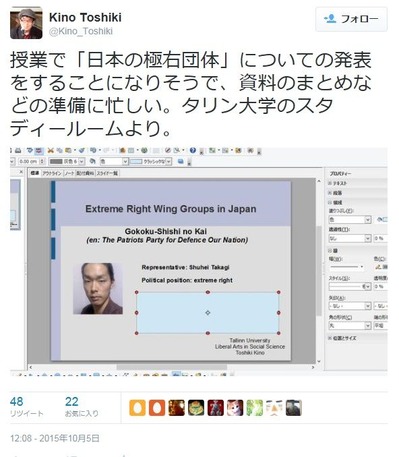Click the green Hyperlink globe icon

144,151
